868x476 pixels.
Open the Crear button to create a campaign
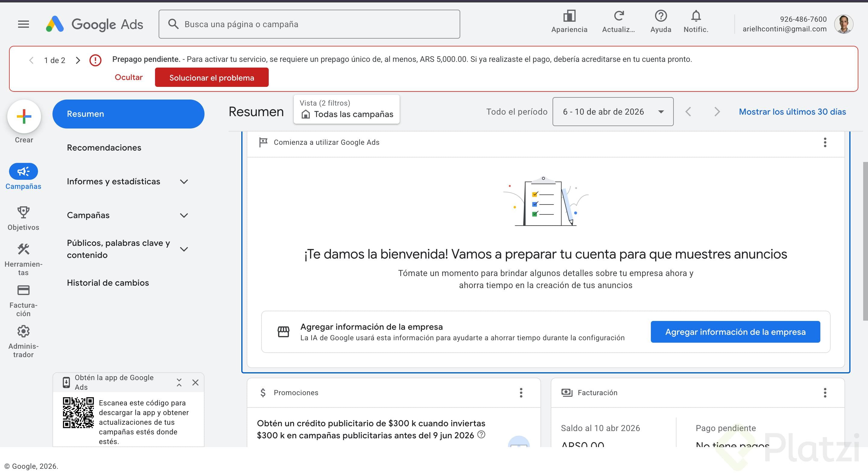click(x=24, y=116)
